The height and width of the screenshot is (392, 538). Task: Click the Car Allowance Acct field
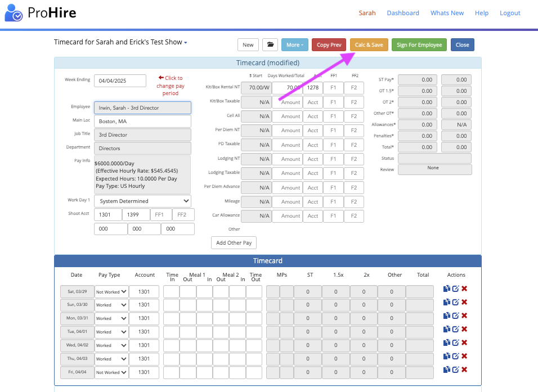click(x=312, y=216)
